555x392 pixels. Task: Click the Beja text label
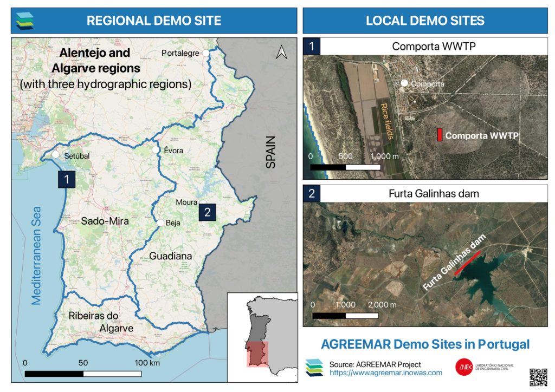pos(173,223)
